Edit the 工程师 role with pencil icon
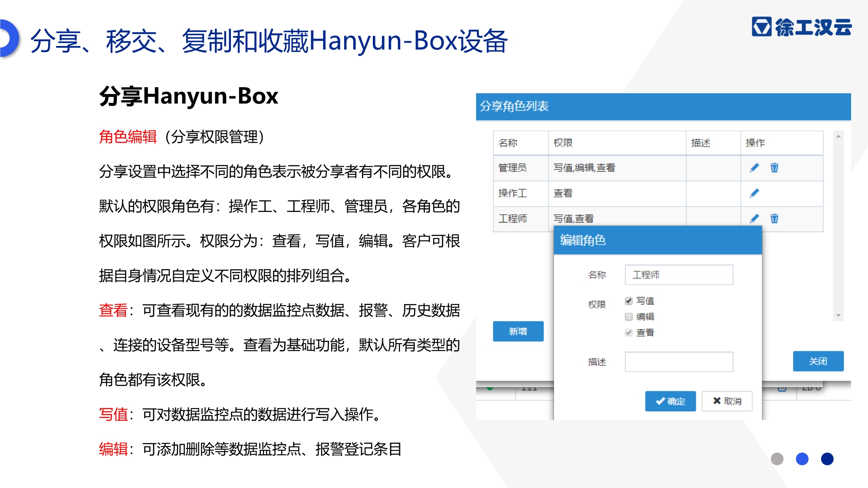 [754, 218]
